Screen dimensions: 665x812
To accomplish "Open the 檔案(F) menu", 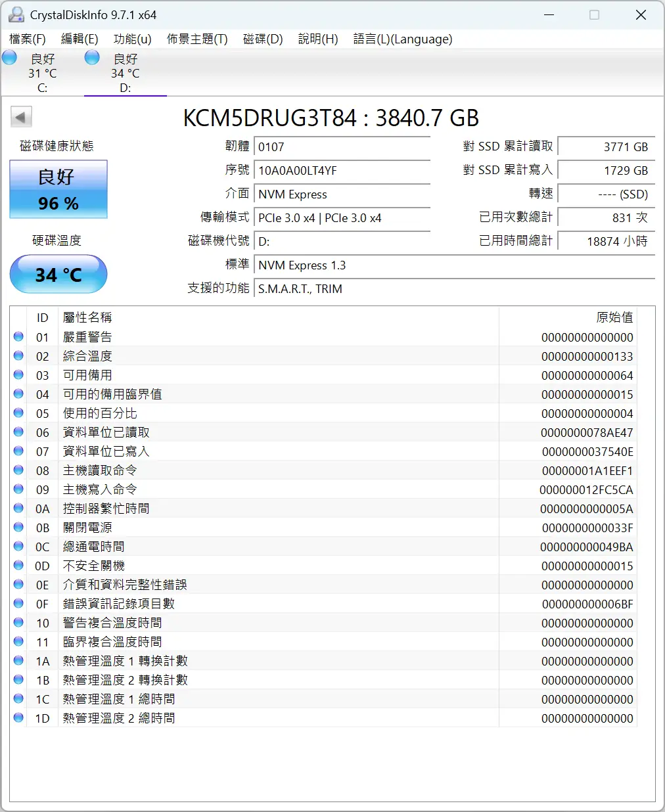I will [x=28, y=39].
